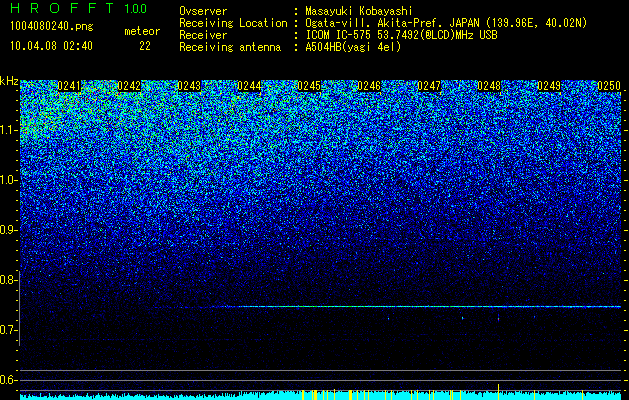
Task: Click the 0249 time marker
Action: 549,86
